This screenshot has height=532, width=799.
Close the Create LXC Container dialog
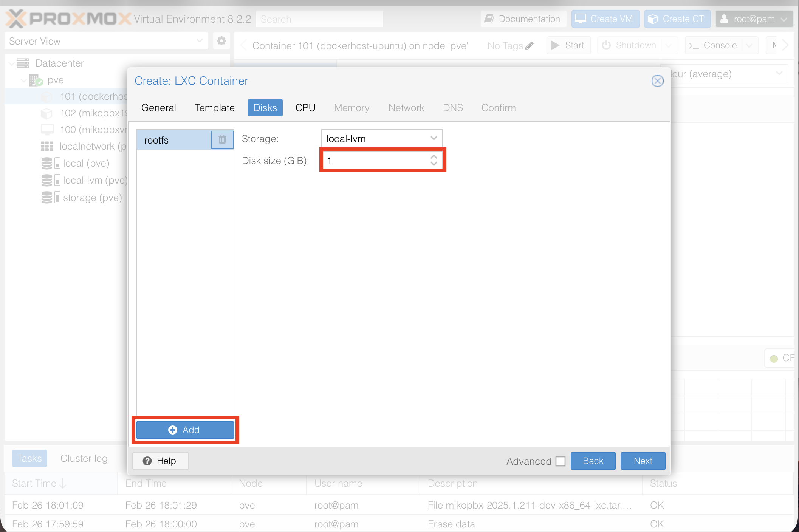pyautogui.click(x=657, y=81)
